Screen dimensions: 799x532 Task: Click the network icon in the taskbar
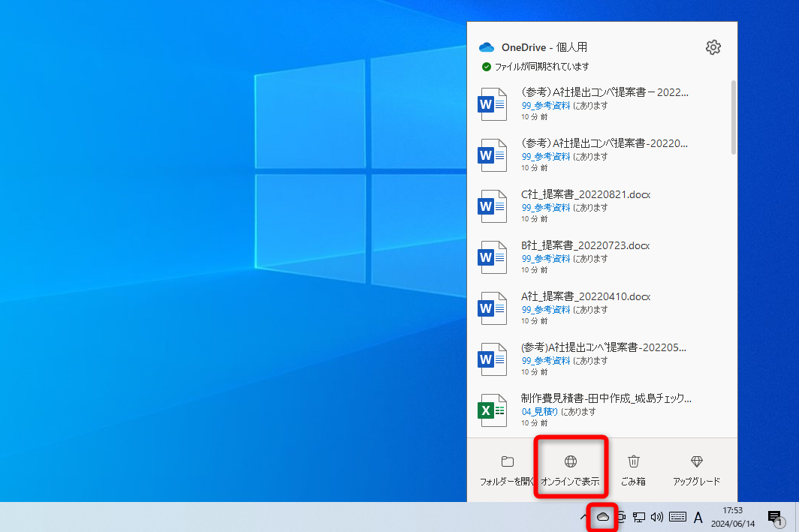[x=638, y=517]
